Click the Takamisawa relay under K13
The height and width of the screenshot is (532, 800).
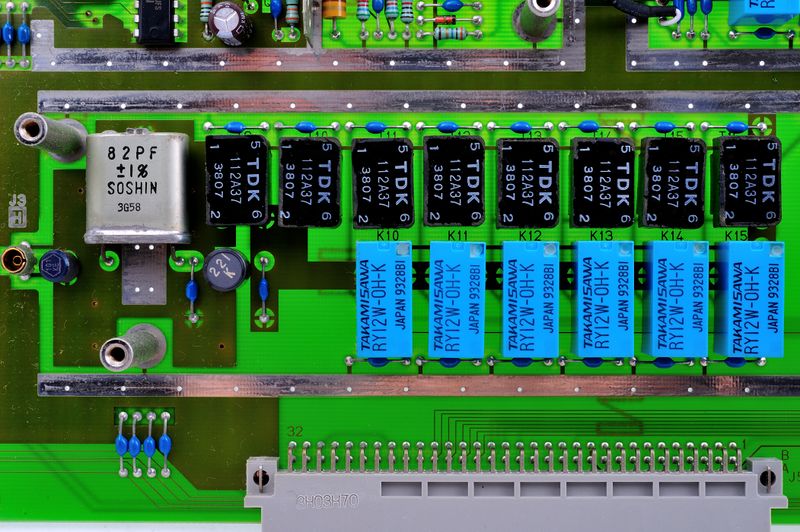click(x=603, y=300)
